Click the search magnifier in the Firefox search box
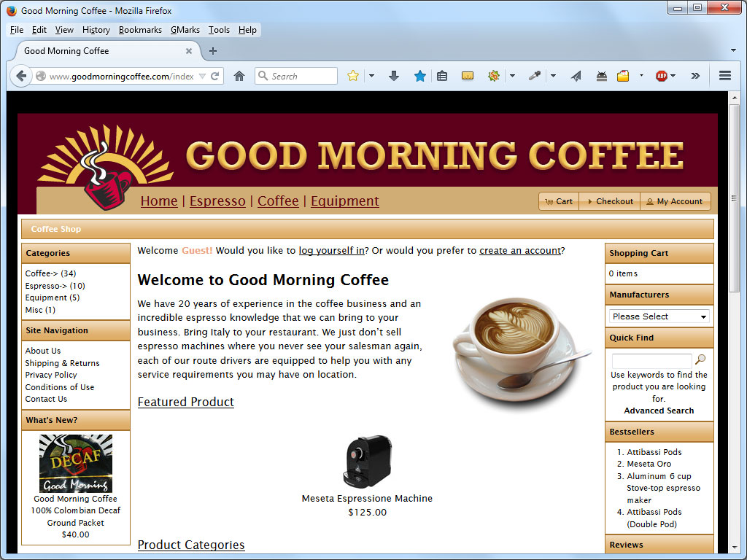The width and height of the screenshot is (747, 560). (x=263, y=76)
